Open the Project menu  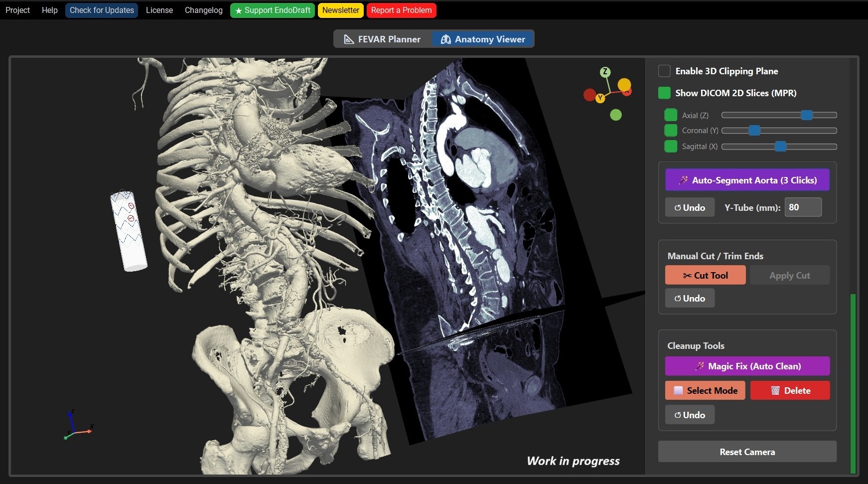pos(17,10)
